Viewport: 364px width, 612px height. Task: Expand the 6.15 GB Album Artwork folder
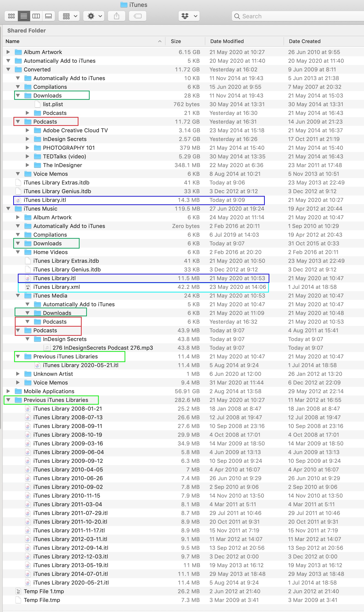(8, 52)
